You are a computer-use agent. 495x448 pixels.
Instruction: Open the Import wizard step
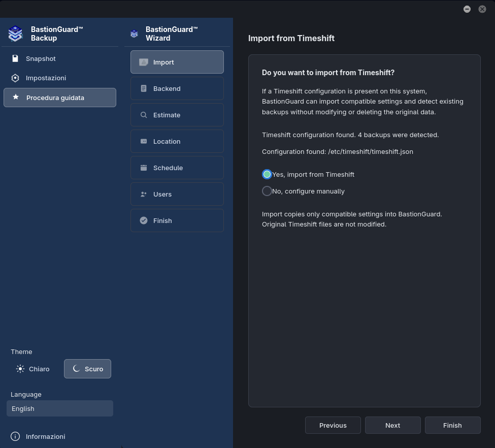click(x=177, y=62)
